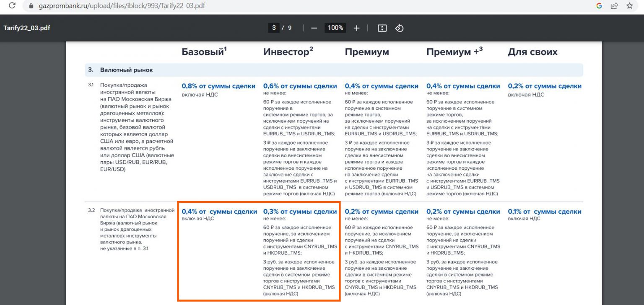Click the page number field showing 3

click(x=273, y=28)
